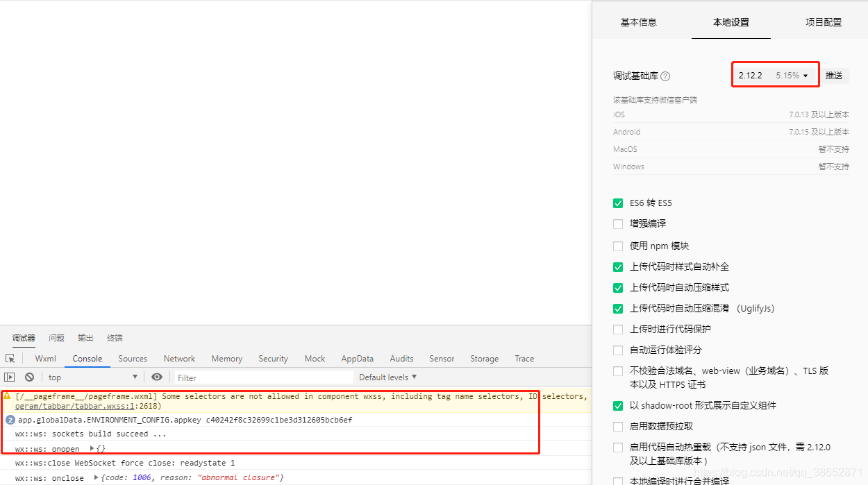Enable 上传时进行代码保护 checkbox
This screenshot has width=868, height=485.
coord(618,329)
